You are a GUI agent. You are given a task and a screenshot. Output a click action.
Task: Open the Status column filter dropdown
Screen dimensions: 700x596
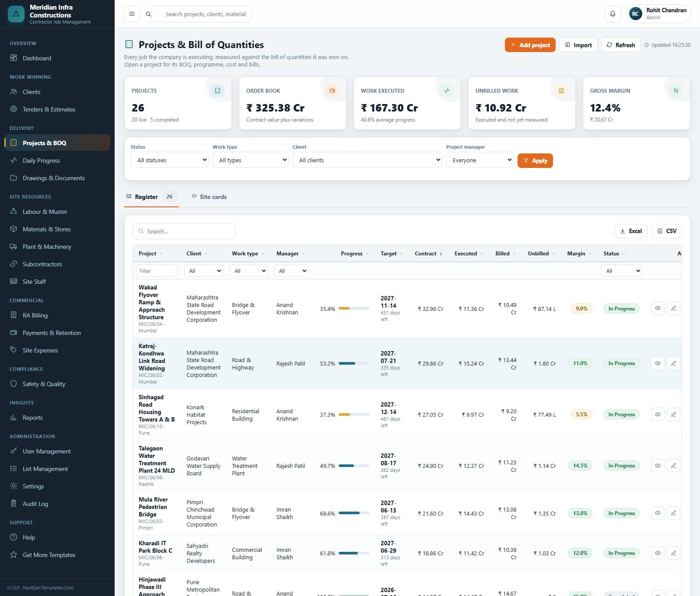pyautogui.click(x=622, y=271)
